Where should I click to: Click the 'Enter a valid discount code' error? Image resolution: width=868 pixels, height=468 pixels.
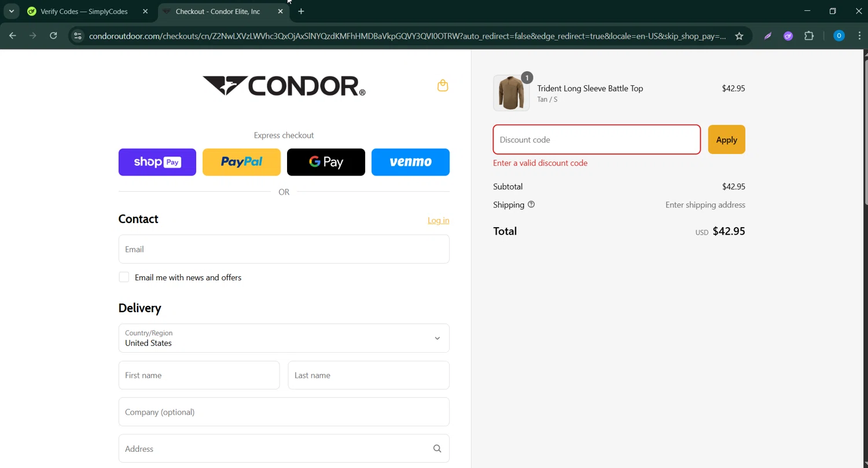click(x=540, y=163)
